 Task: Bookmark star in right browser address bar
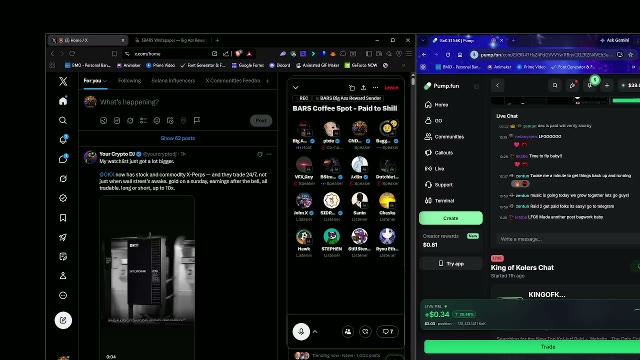(631, 55)
